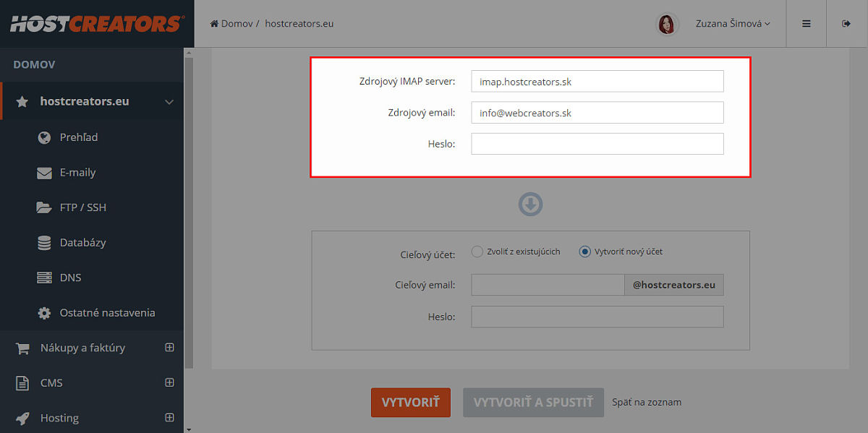This screenshot has height=433, width=868.
Task: Click the HostCreators logo
Action: 96,24
